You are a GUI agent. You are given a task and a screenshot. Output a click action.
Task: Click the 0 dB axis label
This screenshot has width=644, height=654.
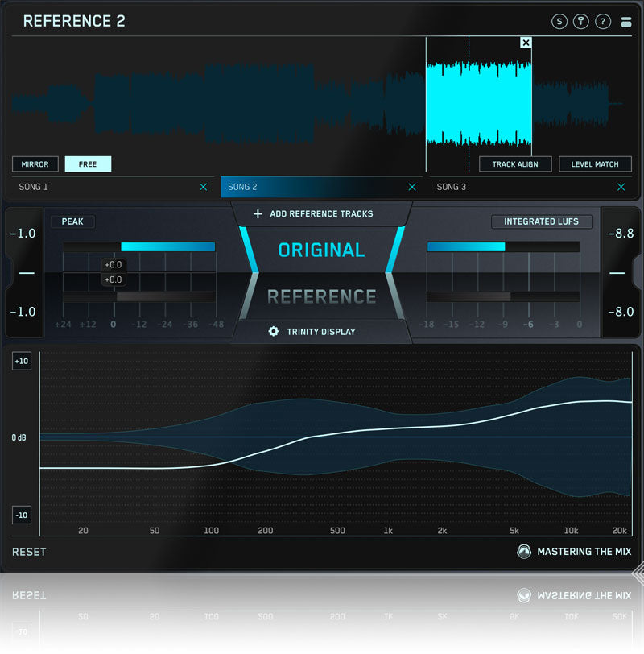coord(19,437)
